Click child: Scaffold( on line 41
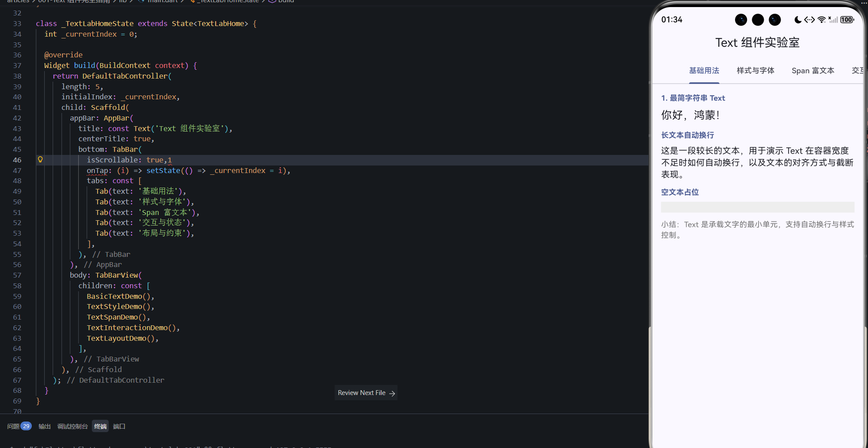 click(95, 107)
